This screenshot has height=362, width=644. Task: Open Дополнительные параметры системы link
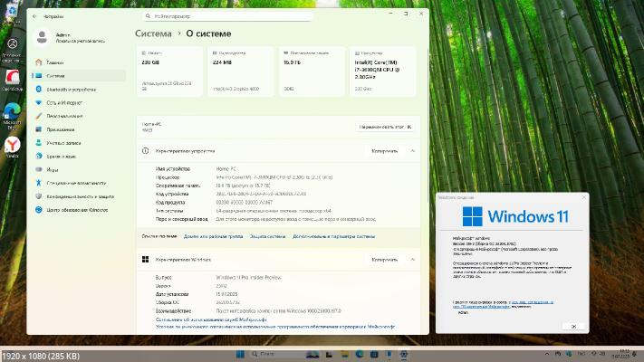[334, 236]
